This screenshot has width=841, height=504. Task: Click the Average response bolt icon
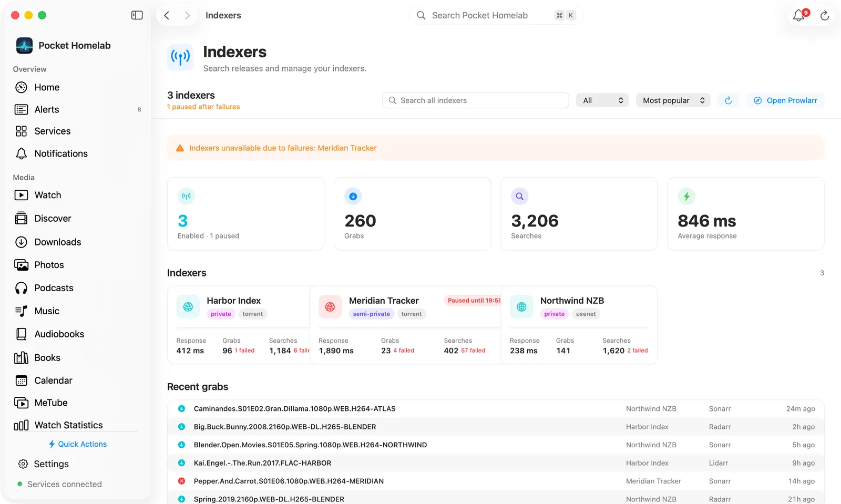pos(686,197)
